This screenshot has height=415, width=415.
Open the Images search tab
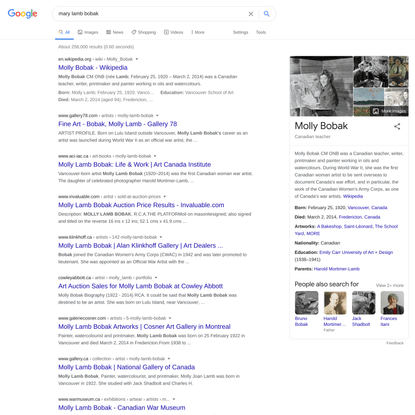pyautogui.click(x=88, y=32)
